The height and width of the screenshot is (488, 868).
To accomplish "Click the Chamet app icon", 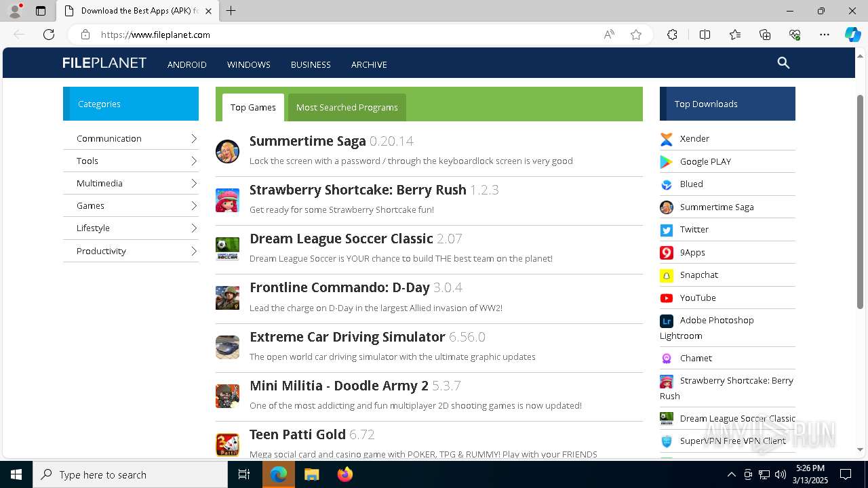I will [x=667, y=358].
